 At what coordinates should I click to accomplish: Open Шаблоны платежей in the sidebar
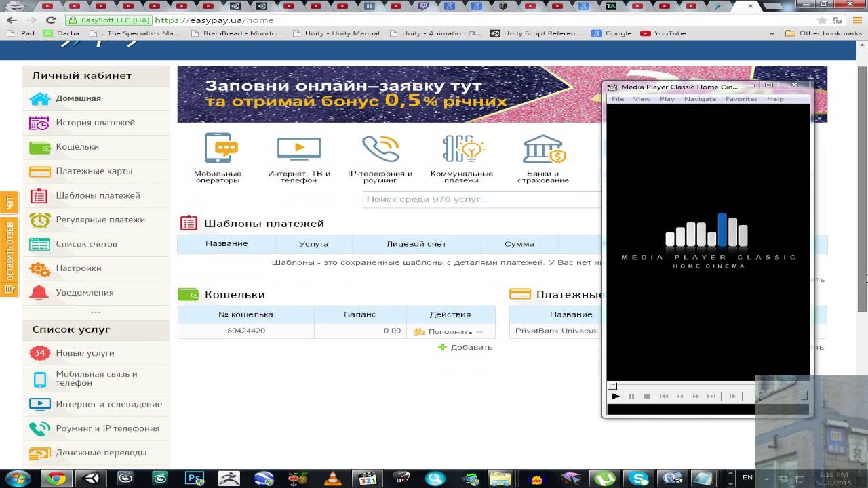(x=96, y=196)
